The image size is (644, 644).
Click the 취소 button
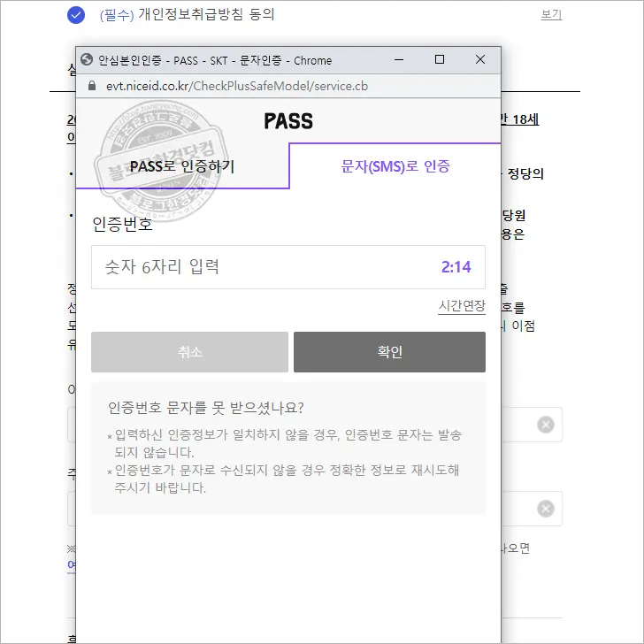[x=189, y=352]
